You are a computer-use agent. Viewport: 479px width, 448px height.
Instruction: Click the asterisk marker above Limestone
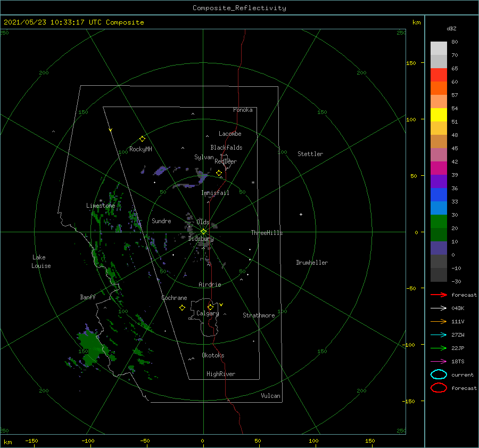pyautogui.click(x=101, y=201)
